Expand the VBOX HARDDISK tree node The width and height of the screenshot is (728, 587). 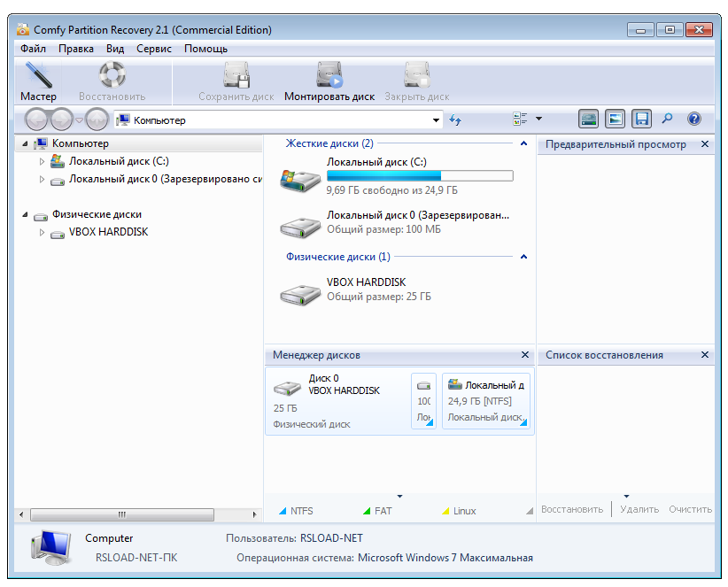click(42, 232)
